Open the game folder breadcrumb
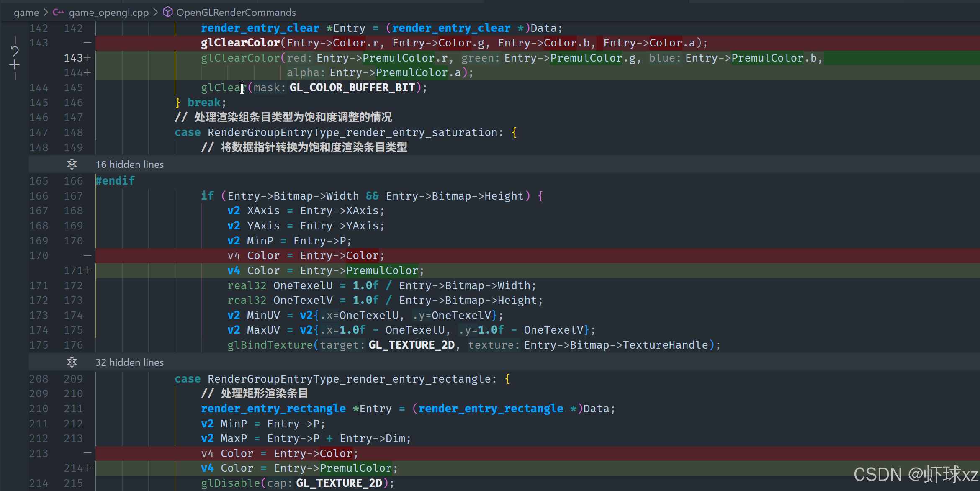980x491 pixels. [26, 13]
